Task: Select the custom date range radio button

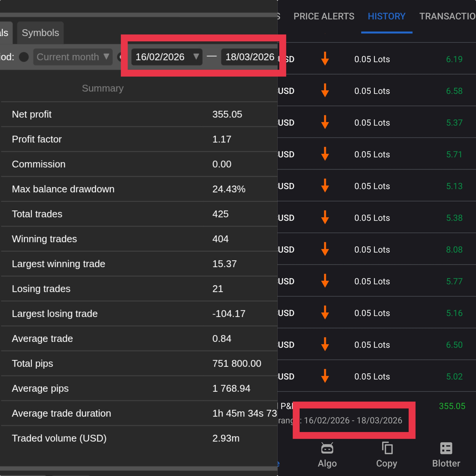Action: coord(121,57)
